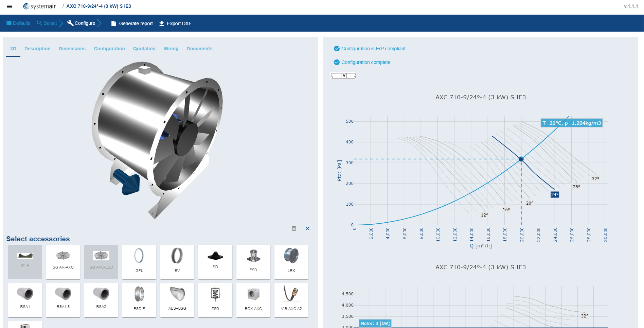Add the SD rubber damper accessory

pos(215,262)
